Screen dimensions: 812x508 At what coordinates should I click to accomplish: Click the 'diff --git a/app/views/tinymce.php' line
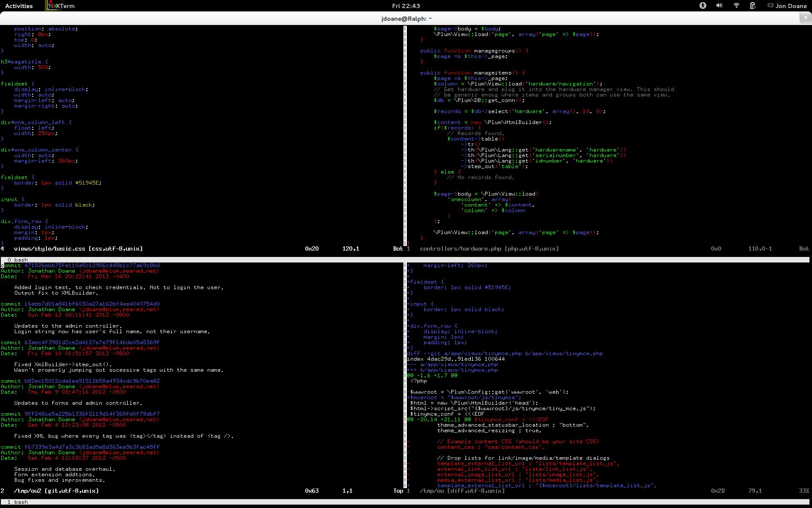coord(505,353)
